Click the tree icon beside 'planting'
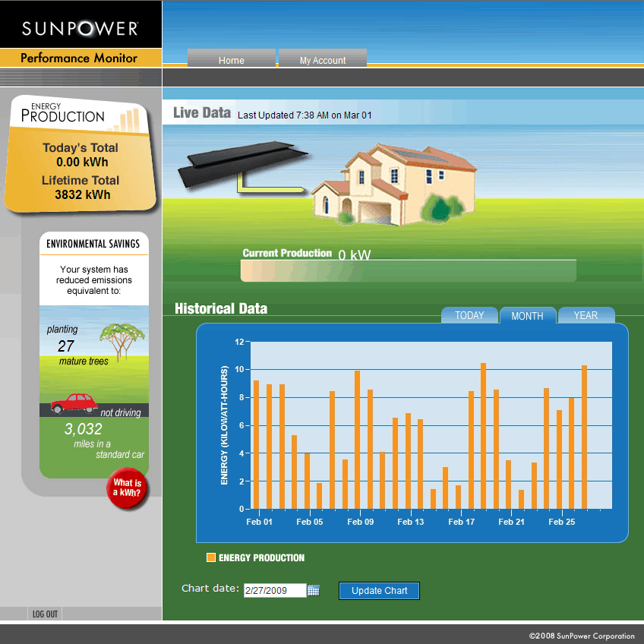The image size is (644, 644). tap(122, 341)
